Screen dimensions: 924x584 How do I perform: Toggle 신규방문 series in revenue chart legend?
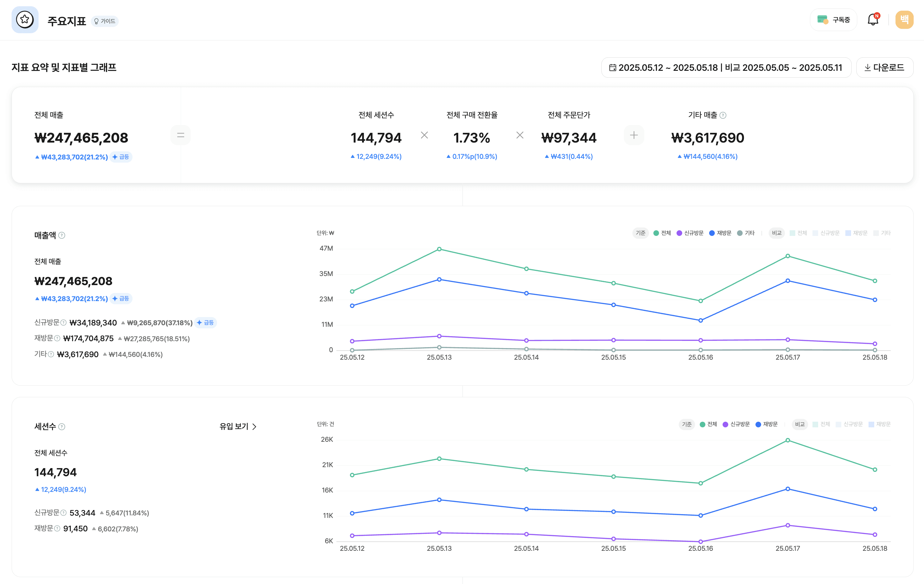[x=690, y=233]
